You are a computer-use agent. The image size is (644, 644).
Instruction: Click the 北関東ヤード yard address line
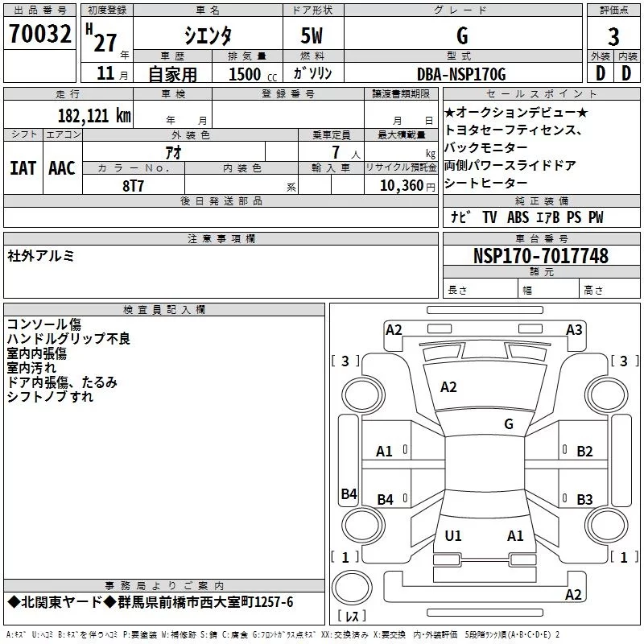tap(151, 602)
